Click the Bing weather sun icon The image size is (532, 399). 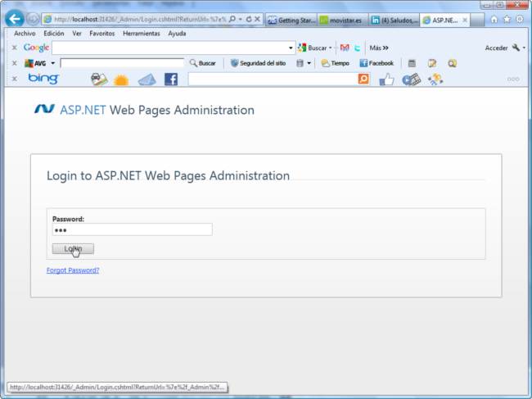[x=121, y=79]
